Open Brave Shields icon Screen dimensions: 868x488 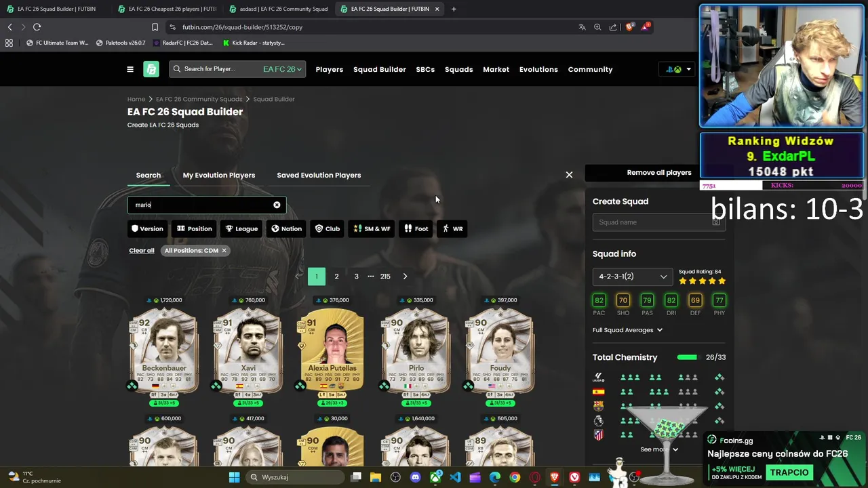coord(629,27)
